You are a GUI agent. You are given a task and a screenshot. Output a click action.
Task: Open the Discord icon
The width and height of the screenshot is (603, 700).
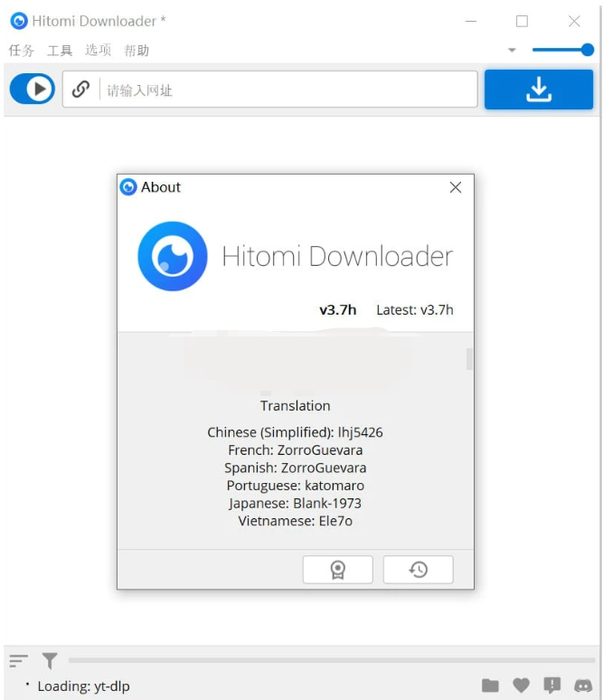tap(583, 686)
